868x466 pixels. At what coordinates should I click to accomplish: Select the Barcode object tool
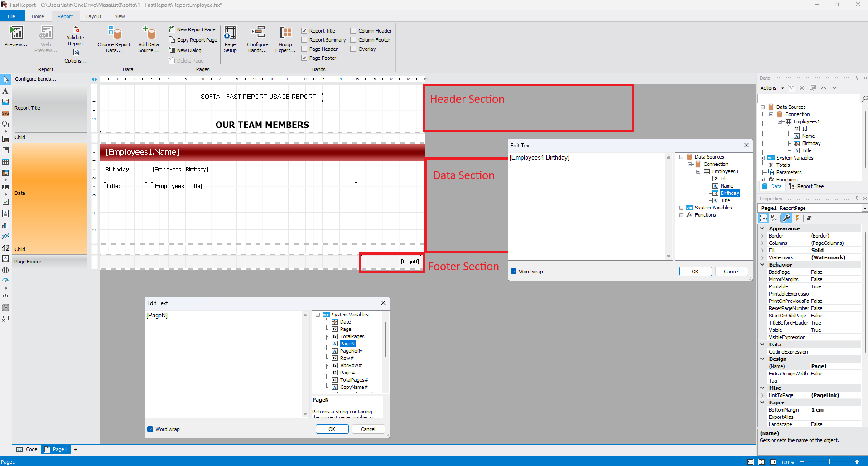click(x=5, y=187)
